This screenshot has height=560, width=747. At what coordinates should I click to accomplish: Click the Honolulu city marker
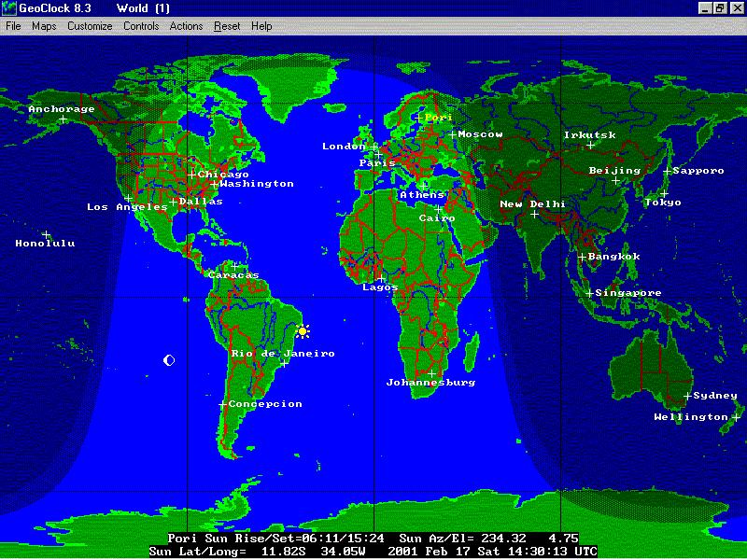pos(46,234)
